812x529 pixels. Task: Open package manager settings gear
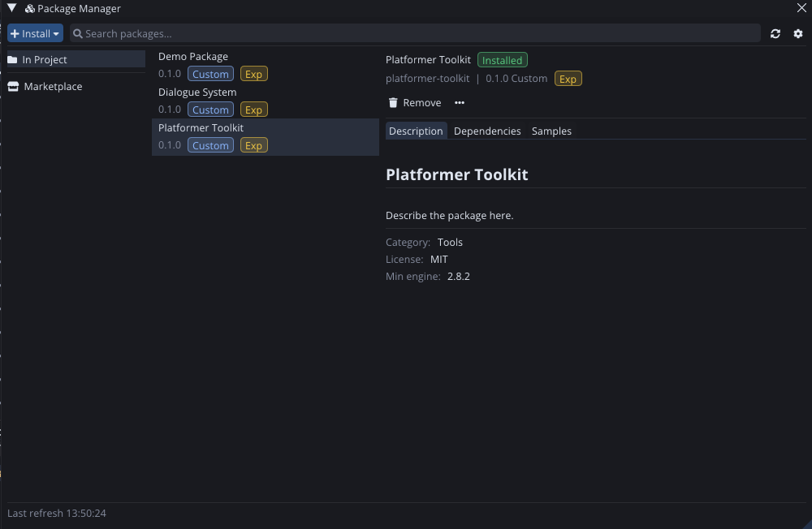[798, 33]
